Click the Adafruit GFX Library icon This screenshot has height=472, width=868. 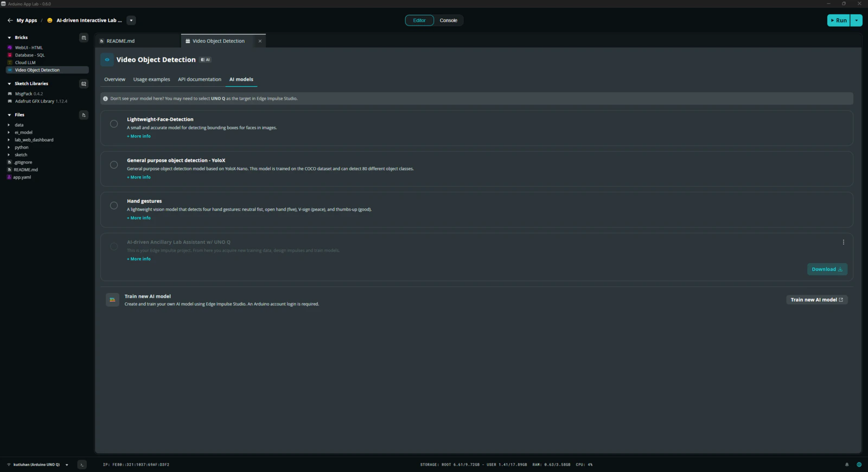click(10, 101)
